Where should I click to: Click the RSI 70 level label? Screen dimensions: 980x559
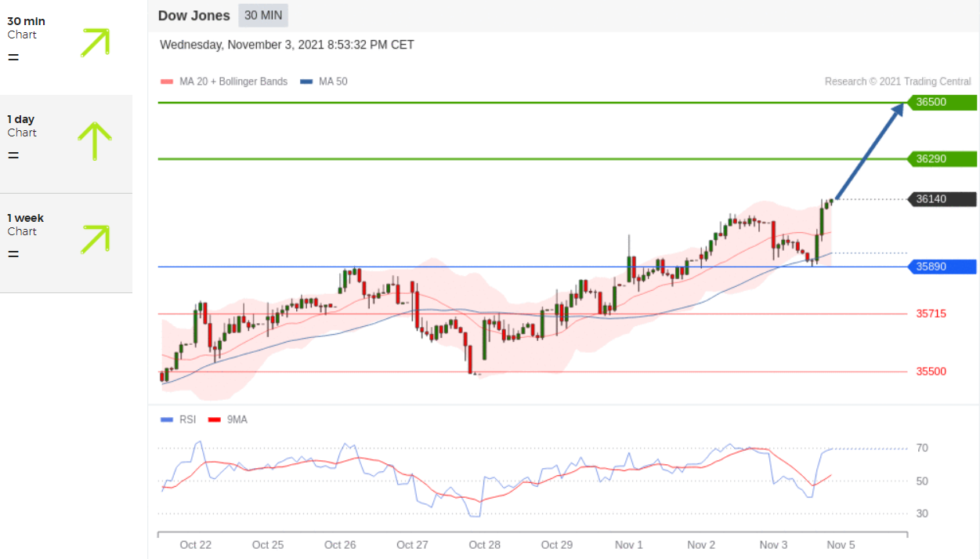923,448
